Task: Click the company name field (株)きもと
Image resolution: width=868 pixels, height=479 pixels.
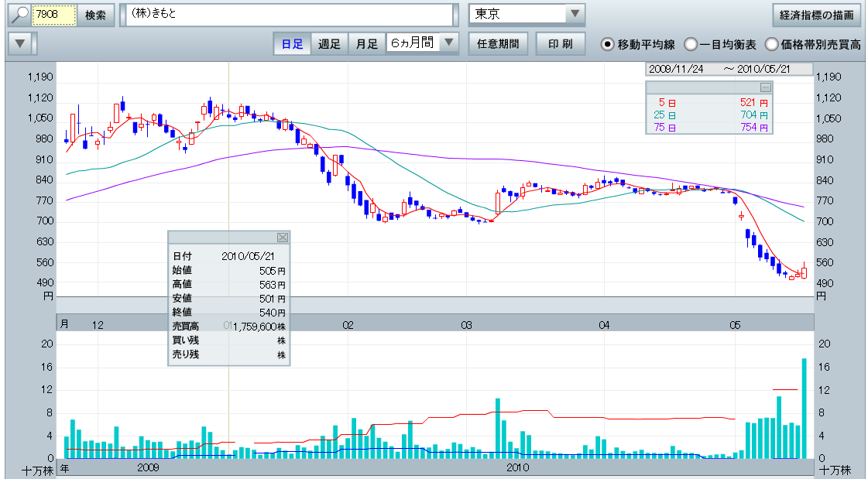Action: coord(286,15)
